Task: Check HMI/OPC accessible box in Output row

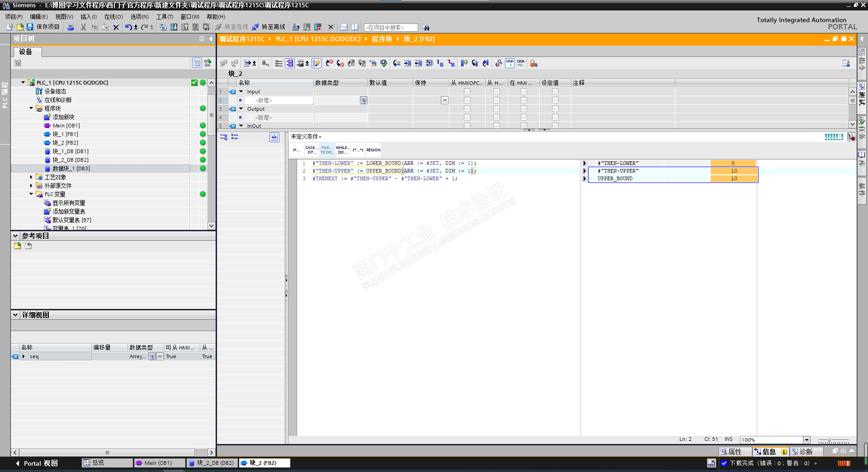Action: tap(467, 109)
